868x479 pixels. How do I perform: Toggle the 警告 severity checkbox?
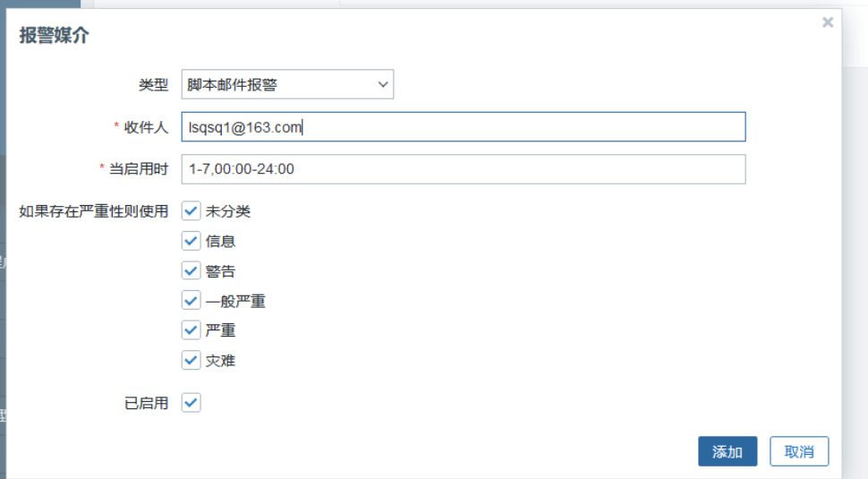click(191, 270)
